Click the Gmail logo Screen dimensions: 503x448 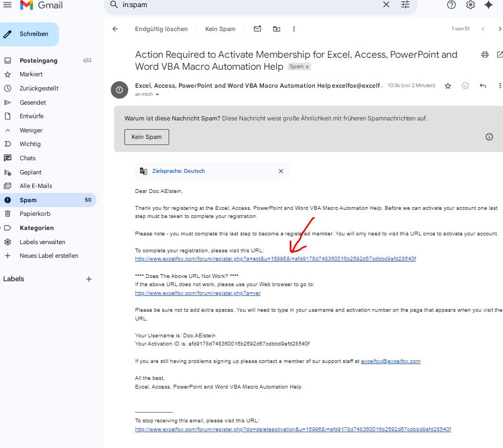[41, 5]
